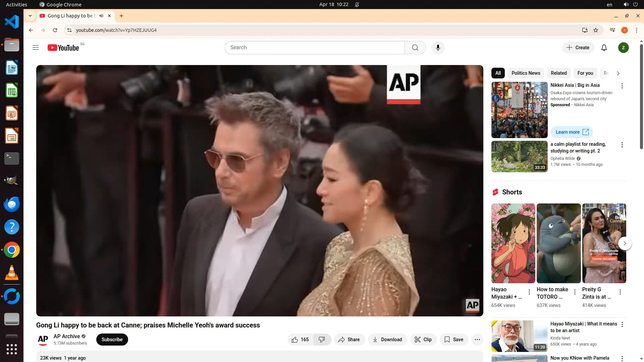The width and height of the screenshot is (644, 362).
Task: Click the search magnifier button
Action: pyautogui.click(x=415, y=48)
